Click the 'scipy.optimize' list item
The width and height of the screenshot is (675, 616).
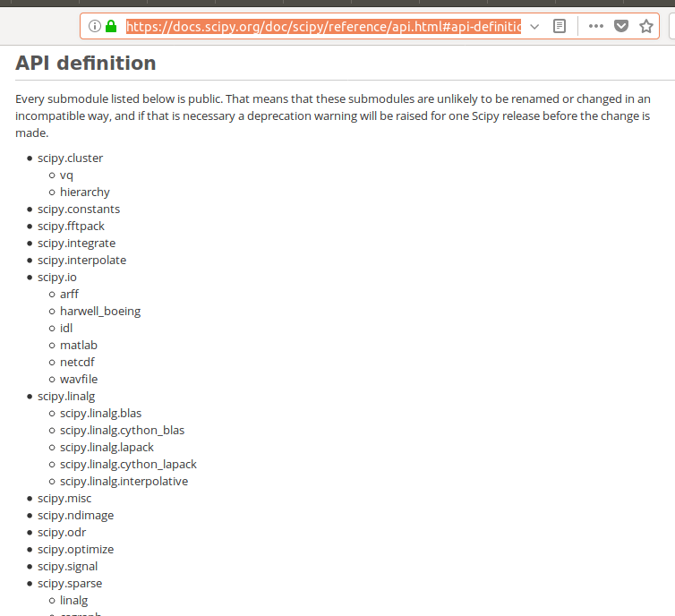pos(76,549)
